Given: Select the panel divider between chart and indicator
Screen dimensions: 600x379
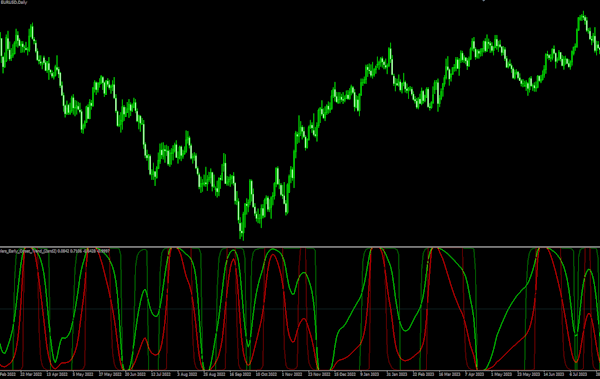Looking at the screenshot, I should (x=300, y=247).
